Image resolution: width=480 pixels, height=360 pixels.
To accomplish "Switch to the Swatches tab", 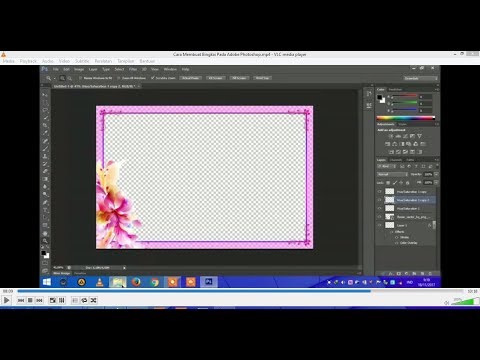I will click(x=395, y=90).
